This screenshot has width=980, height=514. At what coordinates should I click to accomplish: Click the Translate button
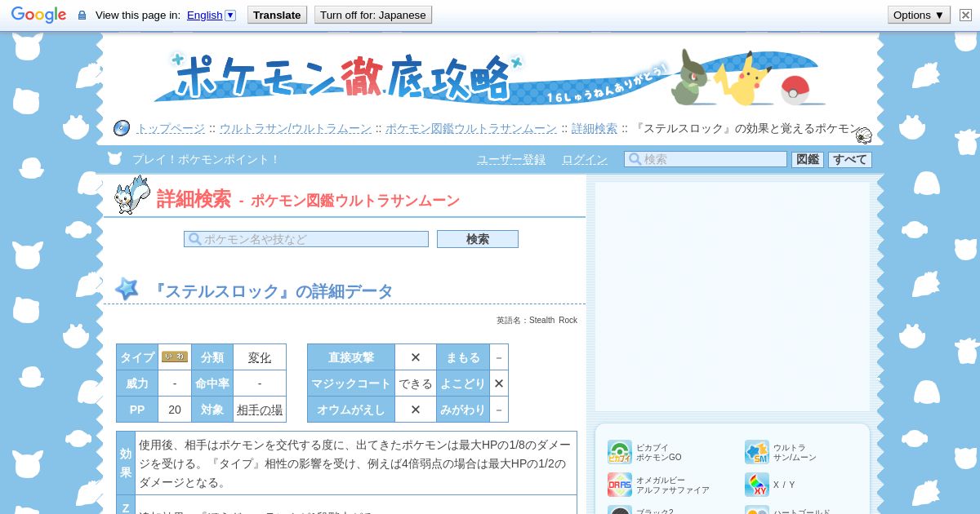pos(277,15)
